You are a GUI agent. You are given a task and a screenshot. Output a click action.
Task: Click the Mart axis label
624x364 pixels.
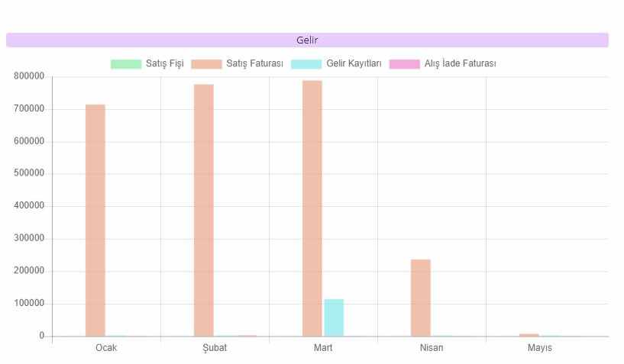[x=323, y=348]
